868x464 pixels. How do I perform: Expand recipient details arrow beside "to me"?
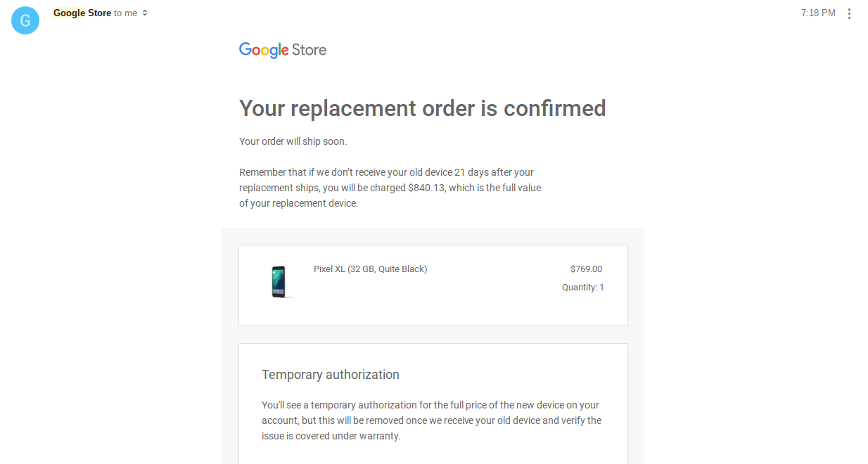[x=145, y=13]
